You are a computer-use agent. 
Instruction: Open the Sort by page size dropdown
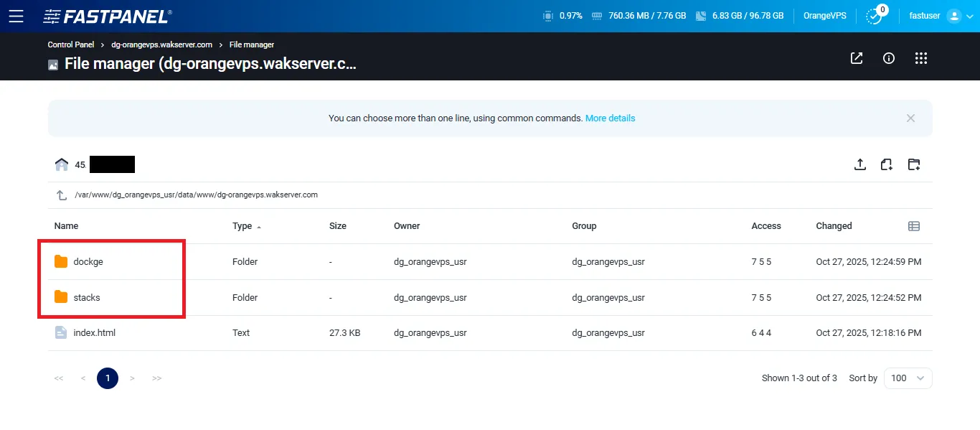pyautogui.click(x=907, y=378)
